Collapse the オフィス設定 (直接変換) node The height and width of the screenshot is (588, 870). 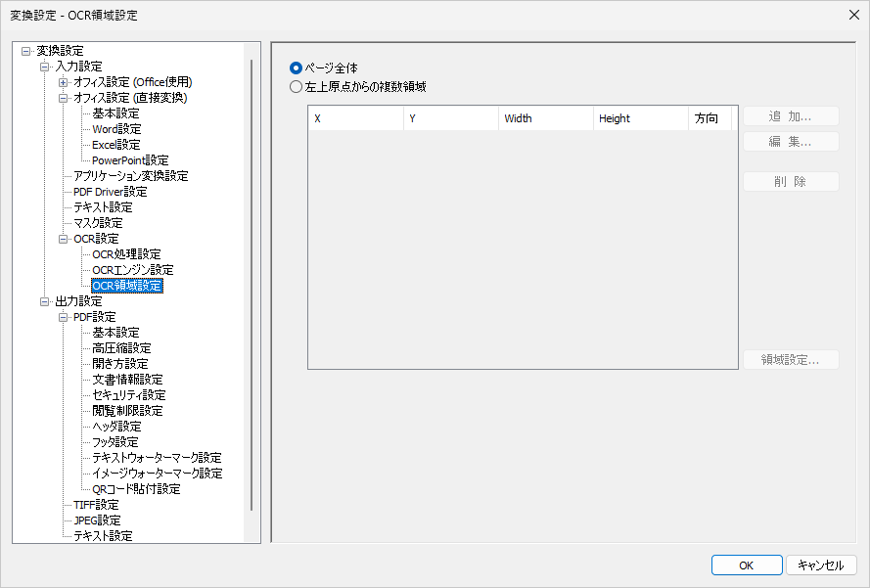[x=64, y=98]
